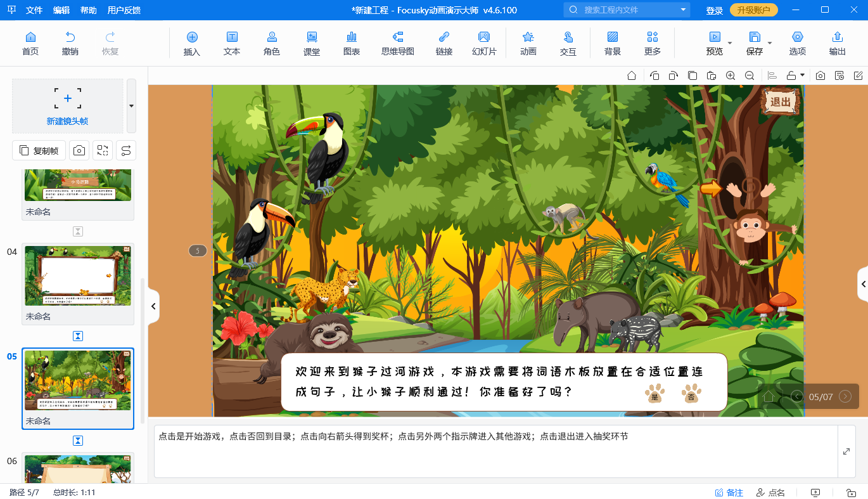868x499 pixels.
Task: Click the canvas screenshot camera icon
Action: click(820, 75)
